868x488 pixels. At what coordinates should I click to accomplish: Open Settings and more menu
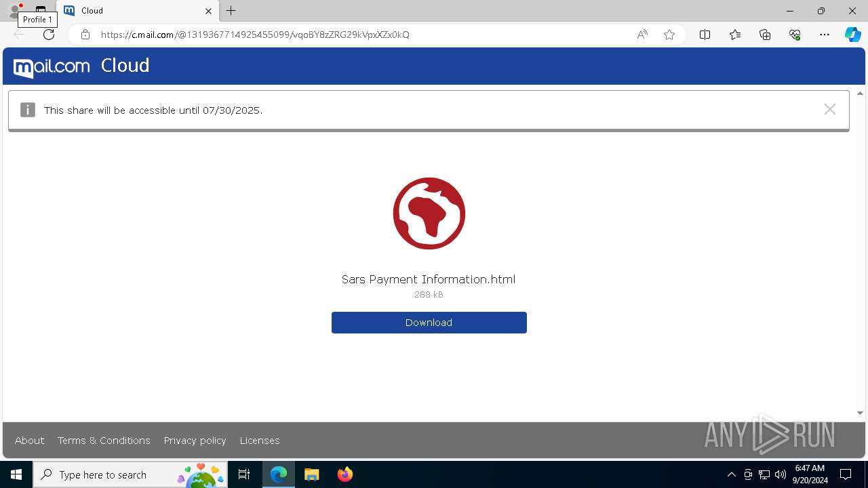tap(825, 35)
